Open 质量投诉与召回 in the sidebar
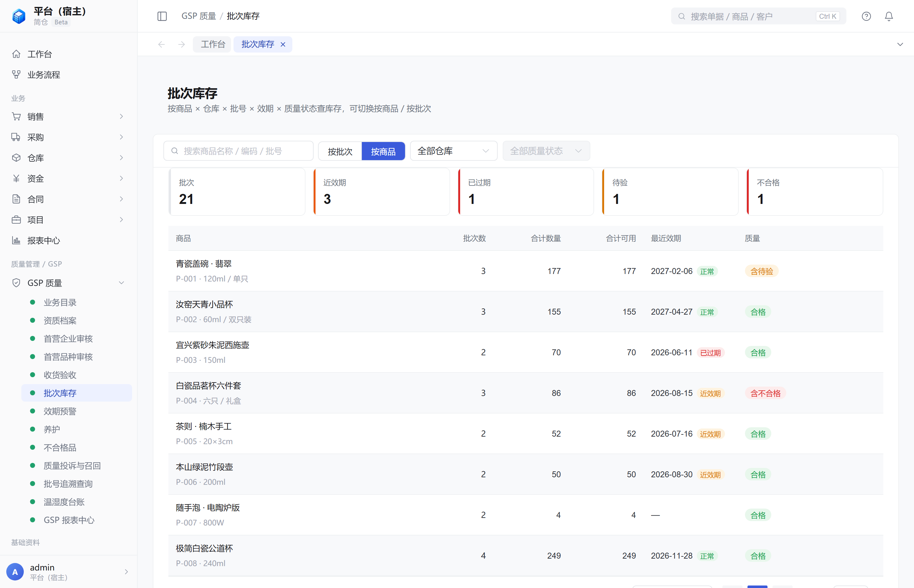Image resolution: width=914 pixels, height=588 pixels. click(76, 465)
